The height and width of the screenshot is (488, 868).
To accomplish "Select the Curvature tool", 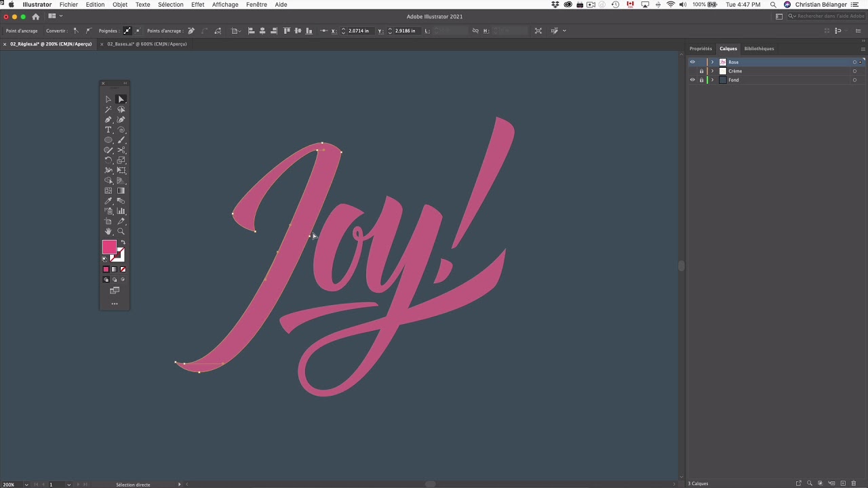I will [121, 119].
